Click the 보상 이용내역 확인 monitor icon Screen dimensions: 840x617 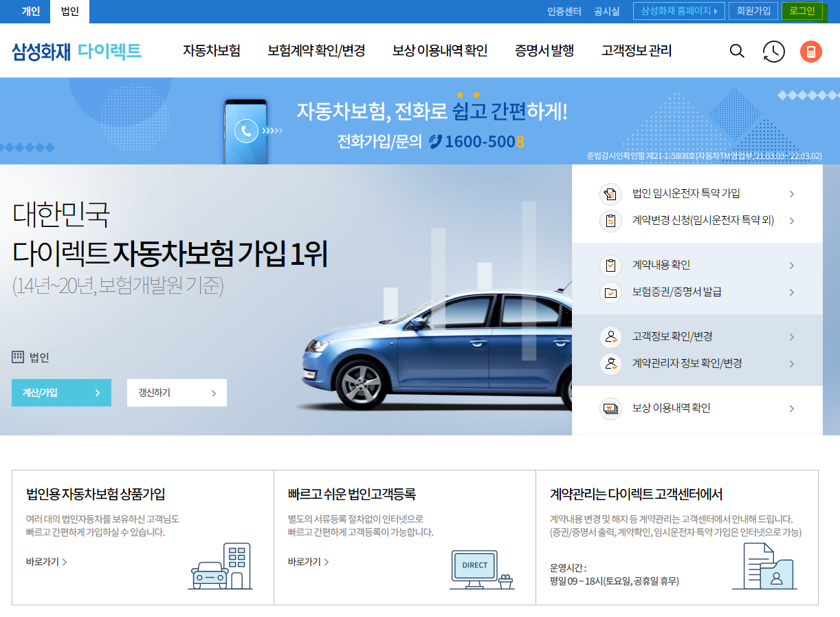pos(610,409)
